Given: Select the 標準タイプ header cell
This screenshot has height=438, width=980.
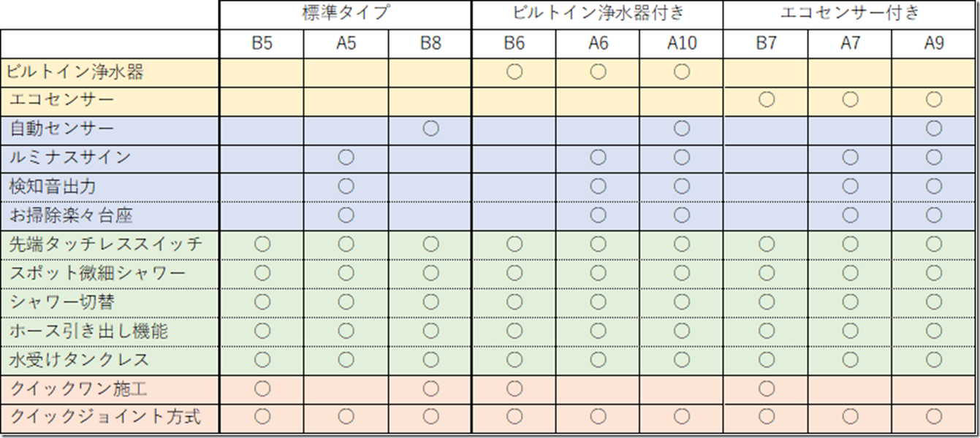Looking at the screenshot, I should (346, 14).
